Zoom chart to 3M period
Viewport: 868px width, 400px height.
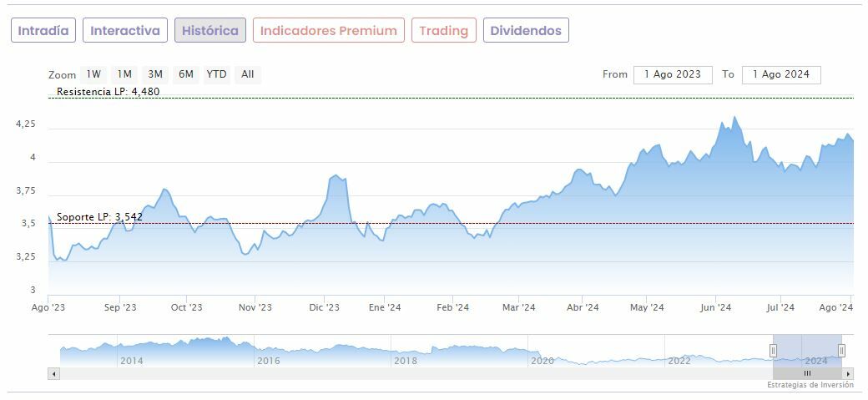coord(154,74)
